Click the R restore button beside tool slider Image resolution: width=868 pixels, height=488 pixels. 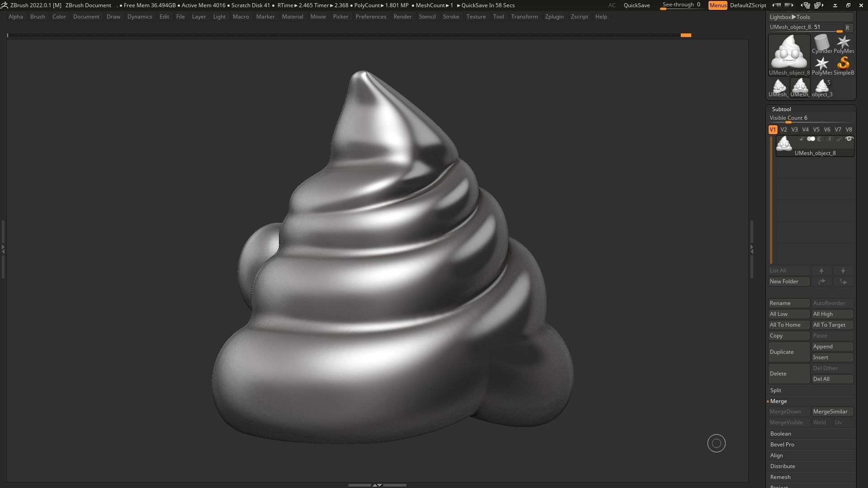click(848, 28)
